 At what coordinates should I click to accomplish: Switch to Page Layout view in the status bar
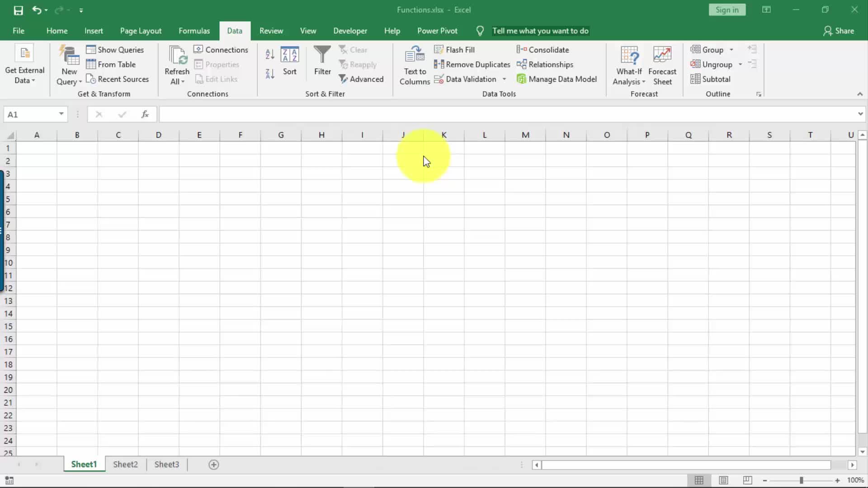pos(723,480)
